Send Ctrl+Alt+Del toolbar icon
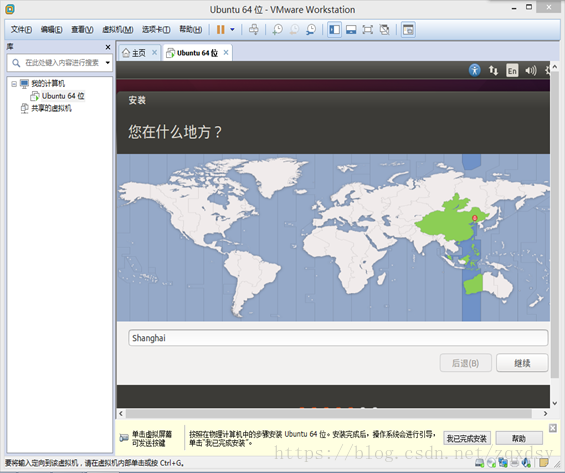Image resolution: width=565 pixels, height=473 pixels. coord(254,30)
